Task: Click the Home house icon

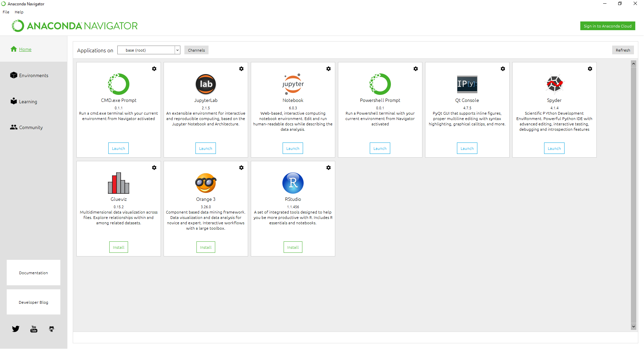Action: (14, 49)
